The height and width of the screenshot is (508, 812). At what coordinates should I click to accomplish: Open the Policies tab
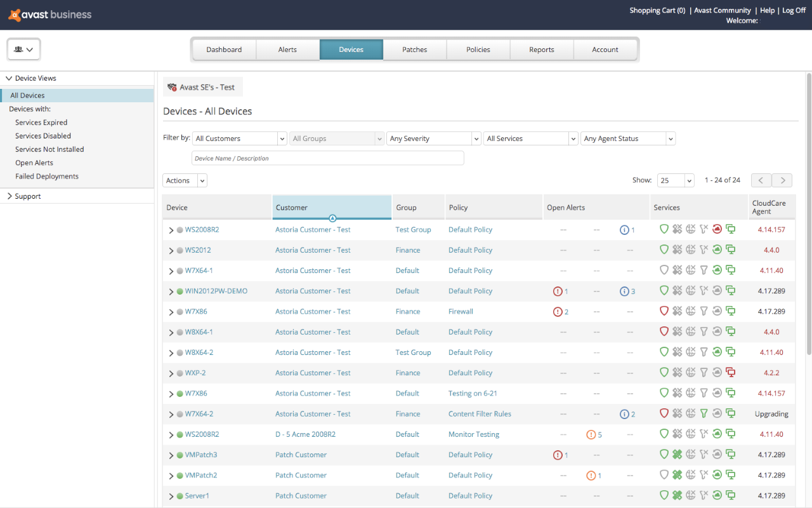click(478, 50)
